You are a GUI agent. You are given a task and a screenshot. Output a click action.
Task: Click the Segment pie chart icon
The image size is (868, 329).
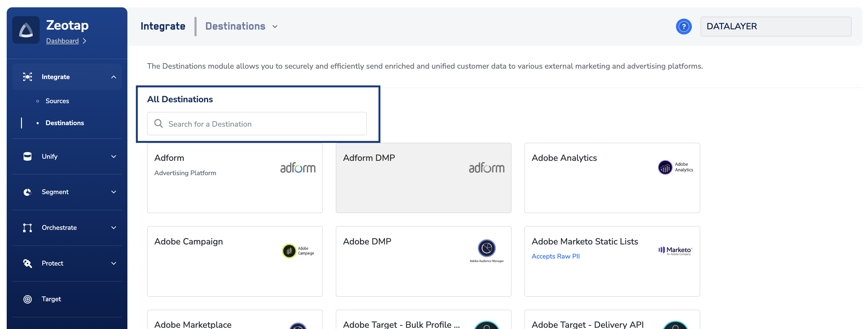27,192
